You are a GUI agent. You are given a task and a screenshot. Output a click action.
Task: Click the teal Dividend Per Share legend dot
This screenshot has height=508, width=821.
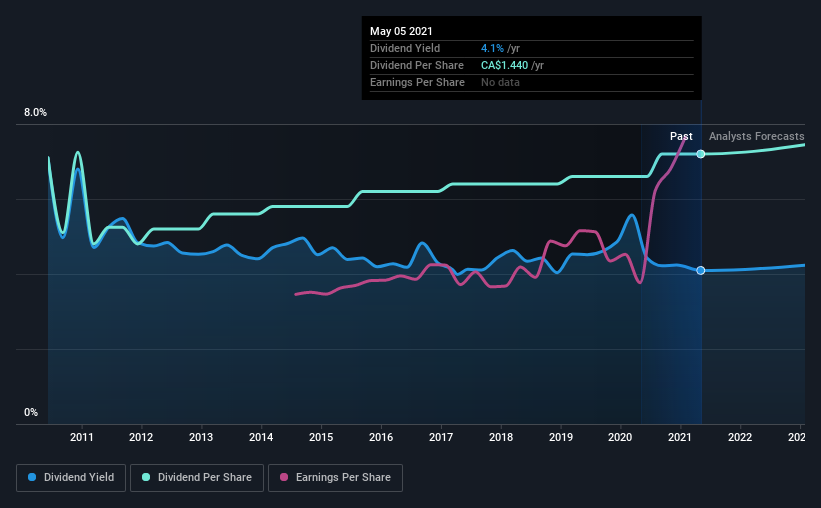pos(146,477)
